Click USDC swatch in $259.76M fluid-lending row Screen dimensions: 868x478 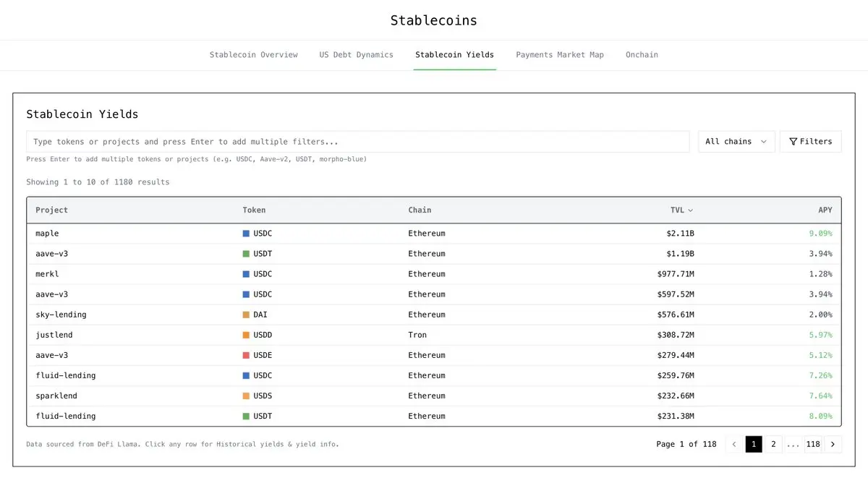(x=246, y=375)
